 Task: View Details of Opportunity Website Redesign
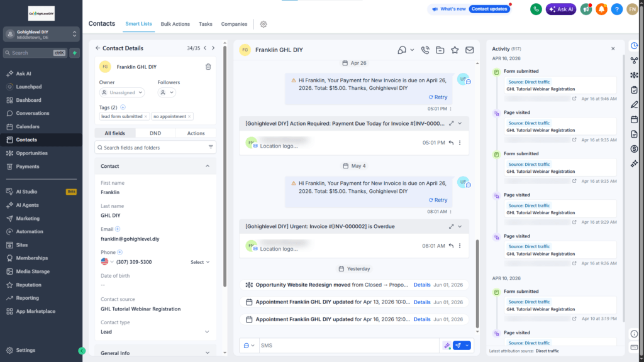click(422, 285)
